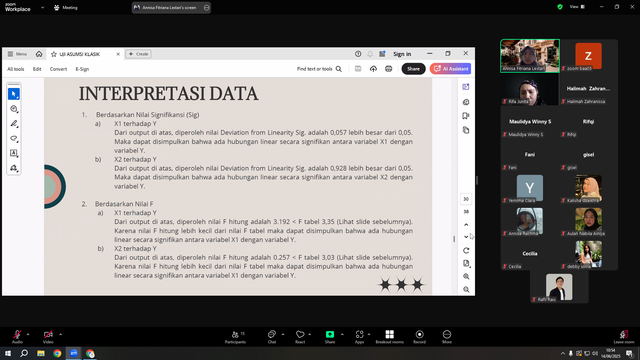The height and width of the screenshot is (360, 640).
Task: Click current page number box 30
Action: point(466,199)
